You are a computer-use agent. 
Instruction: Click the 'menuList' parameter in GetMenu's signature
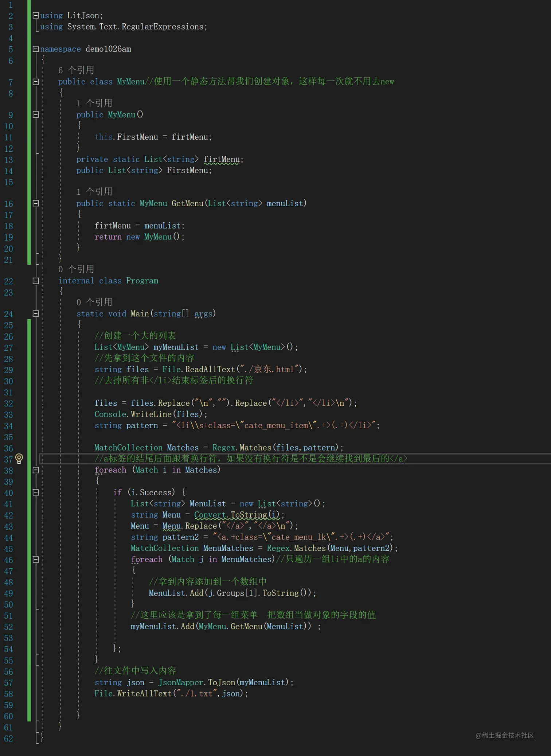pyautogui.click(x=285, y=203)
